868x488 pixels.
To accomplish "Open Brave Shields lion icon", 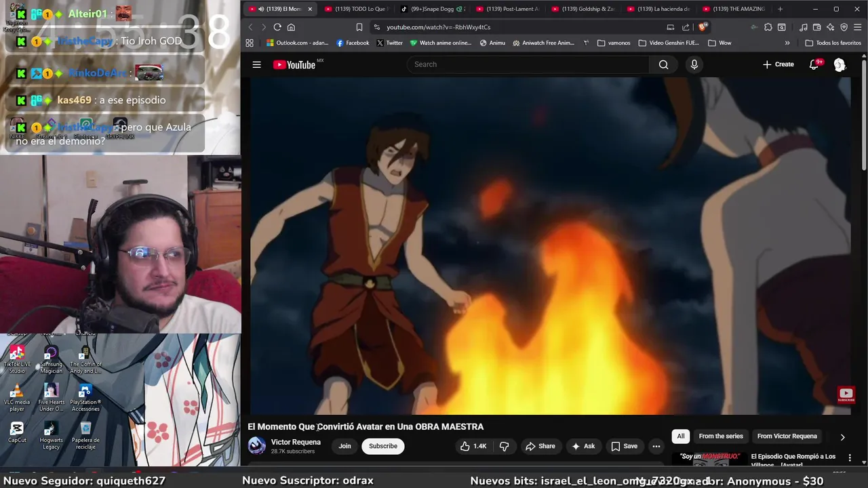I will click(x=703, y=27).
